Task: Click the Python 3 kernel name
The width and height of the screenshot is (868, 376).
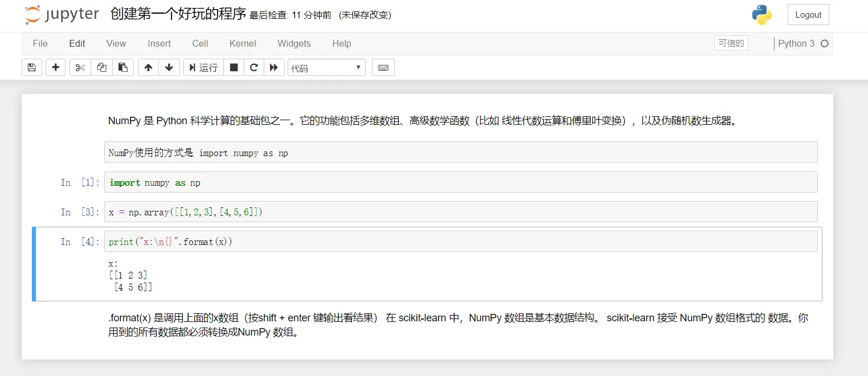Action: 796,43
